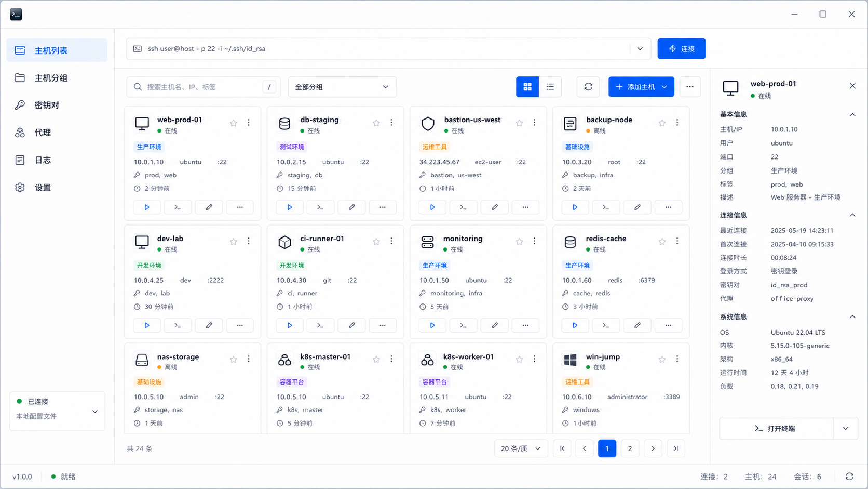Toggle favorite on win-jump card

click(662, 359)
